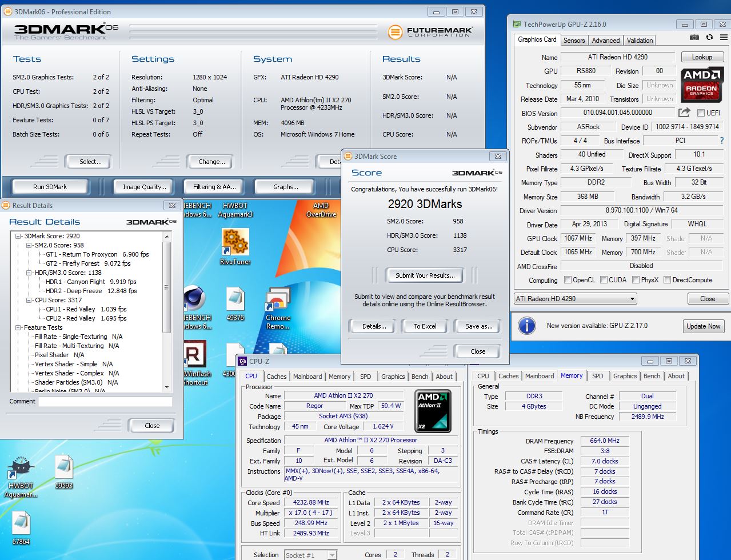Click the Comment input field
Screen dimensions: 731x560
click(x=105, y=401)
